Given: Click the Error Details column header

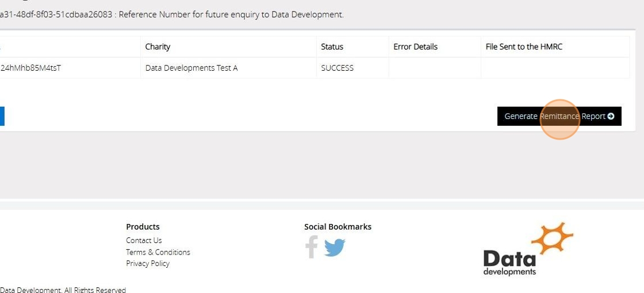Looking at the screenshot, I should click(x=415, y=47).
